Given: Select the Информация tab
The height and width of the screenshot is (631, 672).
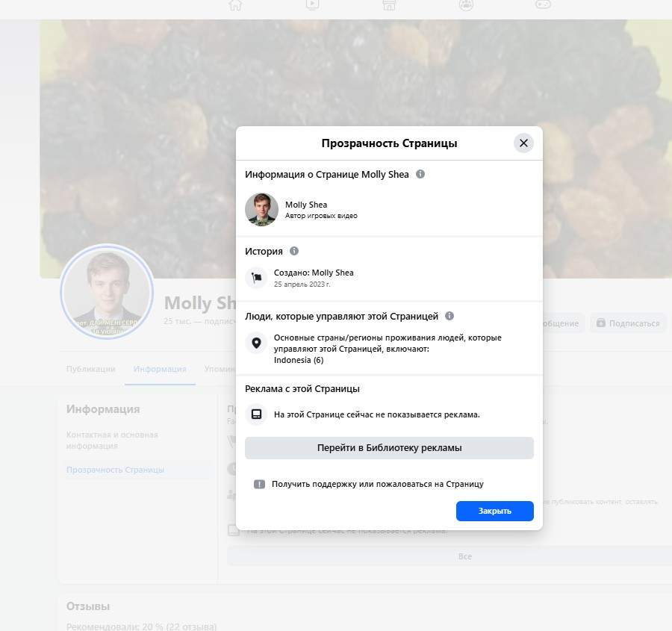Looking at the screenshot, I should (x=160, y=369).
